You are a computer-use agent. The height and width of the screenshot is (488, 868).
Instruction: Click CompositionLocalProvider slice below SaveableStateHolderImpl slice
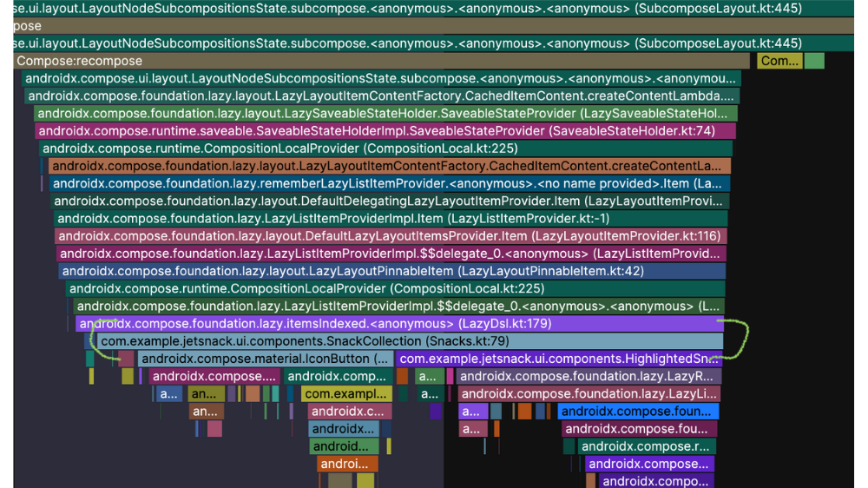pyautogui.click(x=386, y=148)
